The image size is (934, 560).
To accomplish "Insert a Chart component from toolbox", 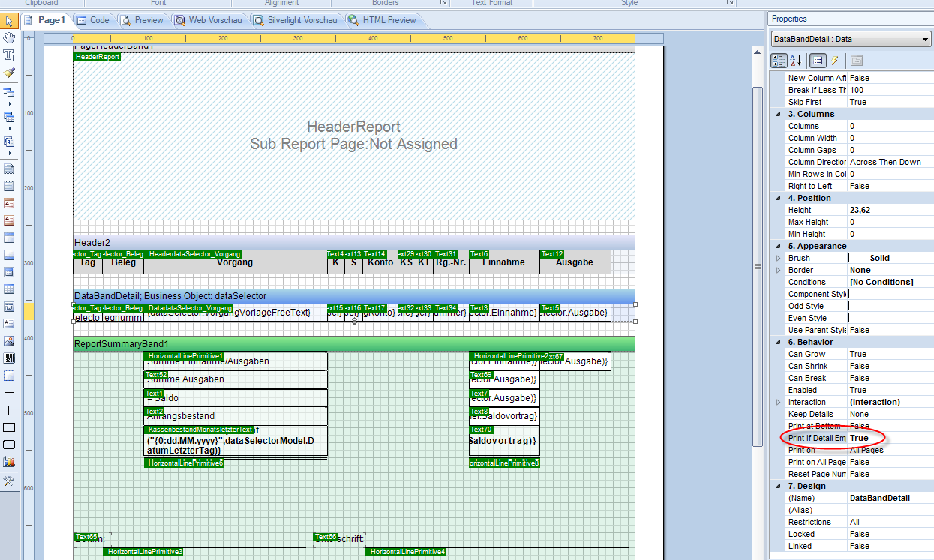I will pyautogui.click(x=9, y=462).
